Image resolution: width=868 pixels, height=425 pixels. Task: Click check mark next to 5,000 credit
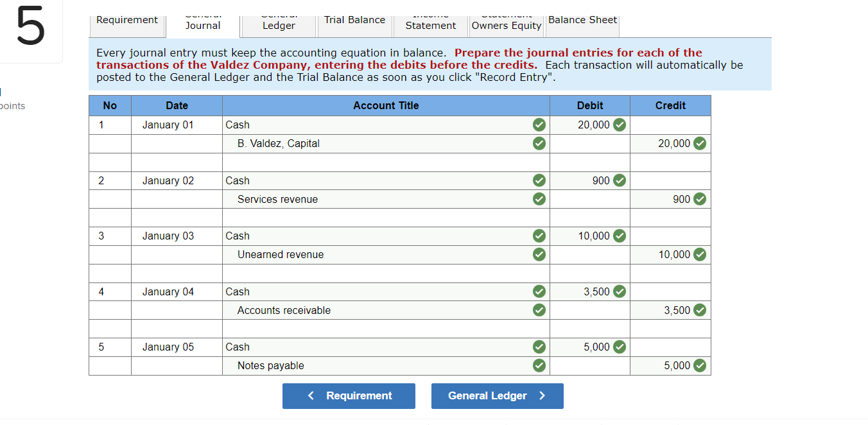tap(700, 365)
